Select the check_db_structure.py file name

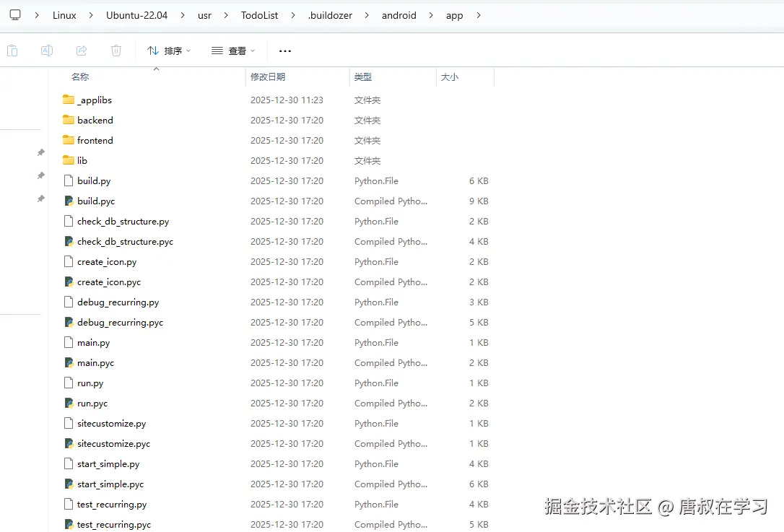[x=123, y=221]
